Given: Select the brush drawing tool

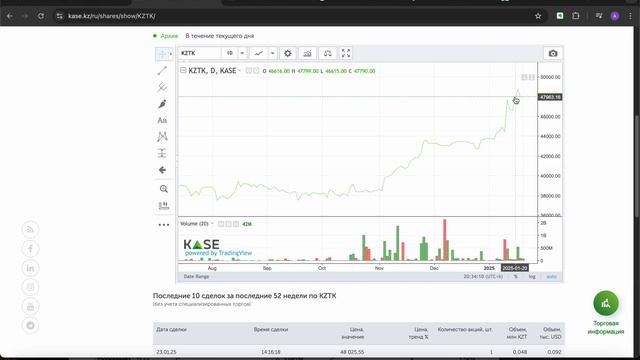Looking at the screenshot, I should point(162,104).
